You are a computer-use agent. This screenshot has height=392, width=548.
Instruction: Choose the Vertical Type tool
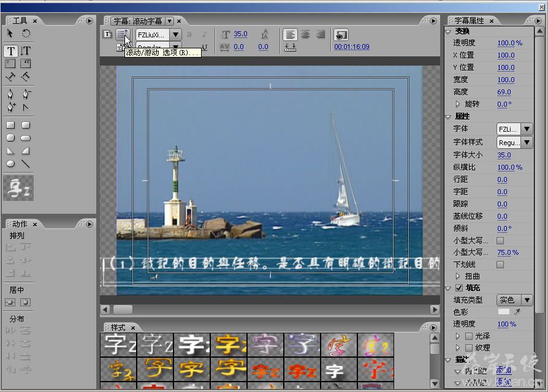(x=26, y=51)
